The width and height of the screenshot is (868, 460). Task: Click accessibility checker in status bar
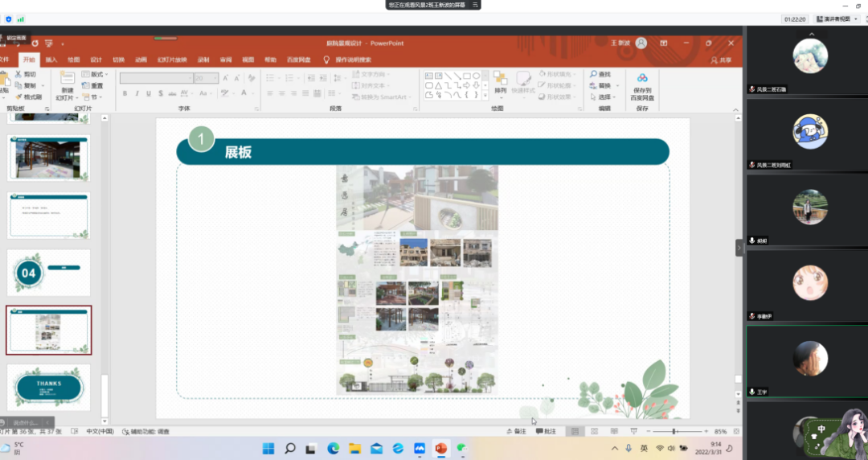(x=146, y=431)
